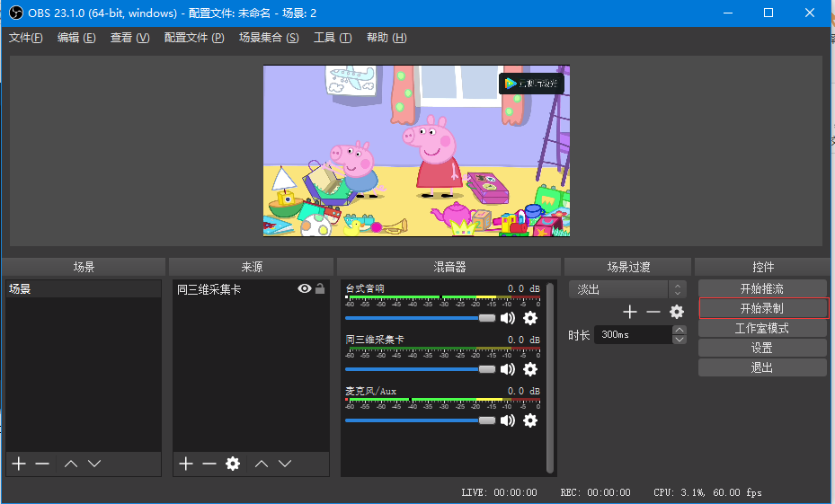835x504 pixels.
Task: Click LIVE timer in status bar
Action: click(x=499, y=493)
